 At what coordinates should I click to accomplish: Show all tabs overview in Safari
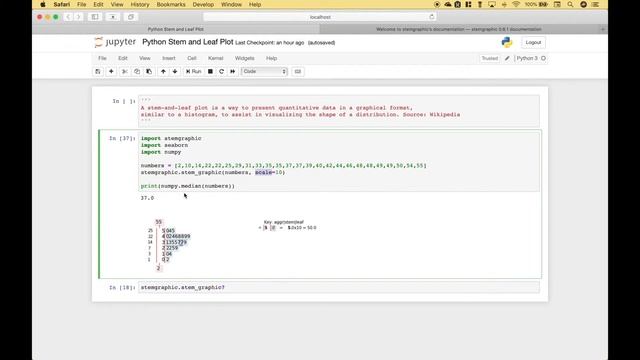[131, 17]
